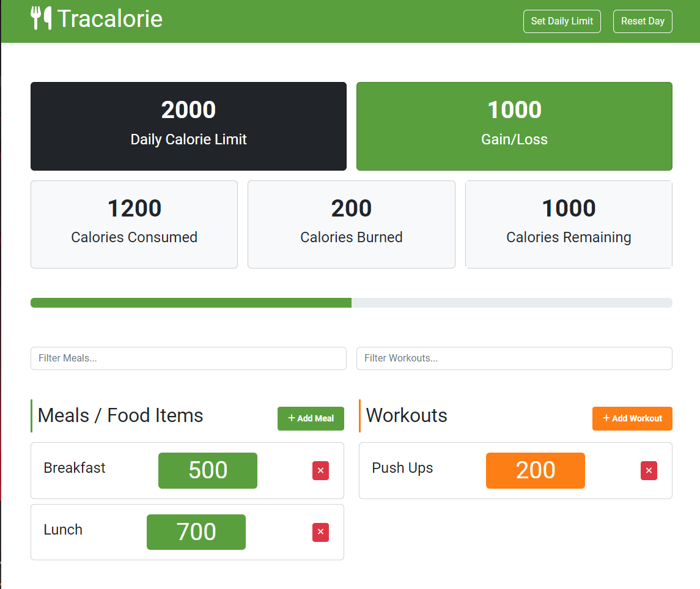This screenshot has width=700, height=589.
Task: Click the Lunch 700 calorie badge
Action: click(196, 532)
